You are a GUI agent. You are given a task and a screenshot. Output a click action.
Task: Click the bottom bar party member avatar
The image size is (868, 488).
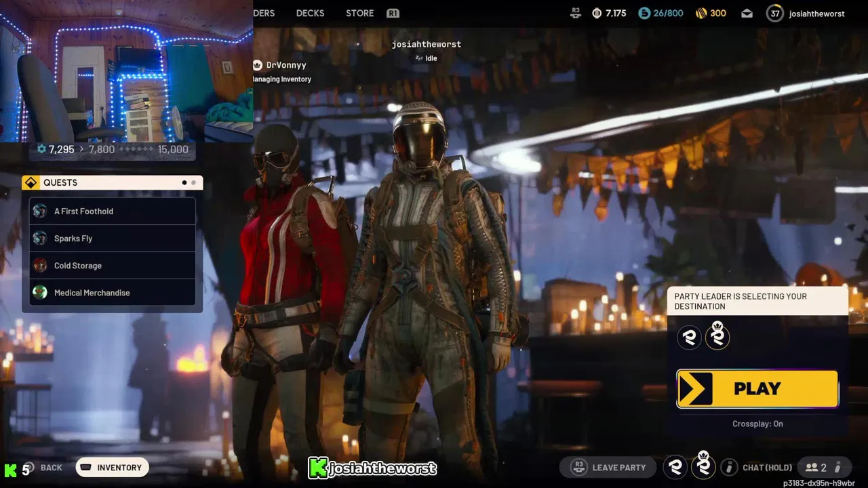tap(675, 467)
